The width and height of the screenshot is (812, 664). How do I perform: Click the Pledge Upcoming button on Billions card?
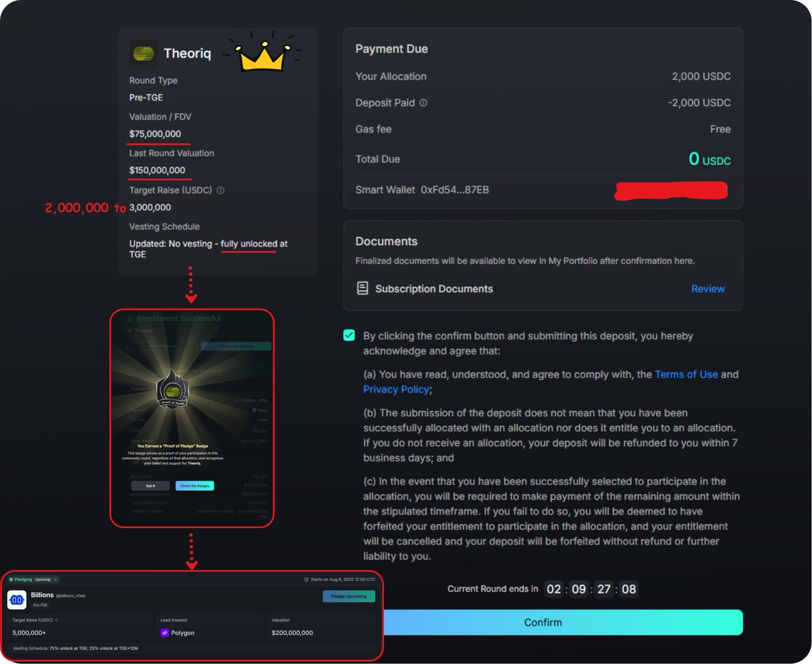click(x=349, y=596)
